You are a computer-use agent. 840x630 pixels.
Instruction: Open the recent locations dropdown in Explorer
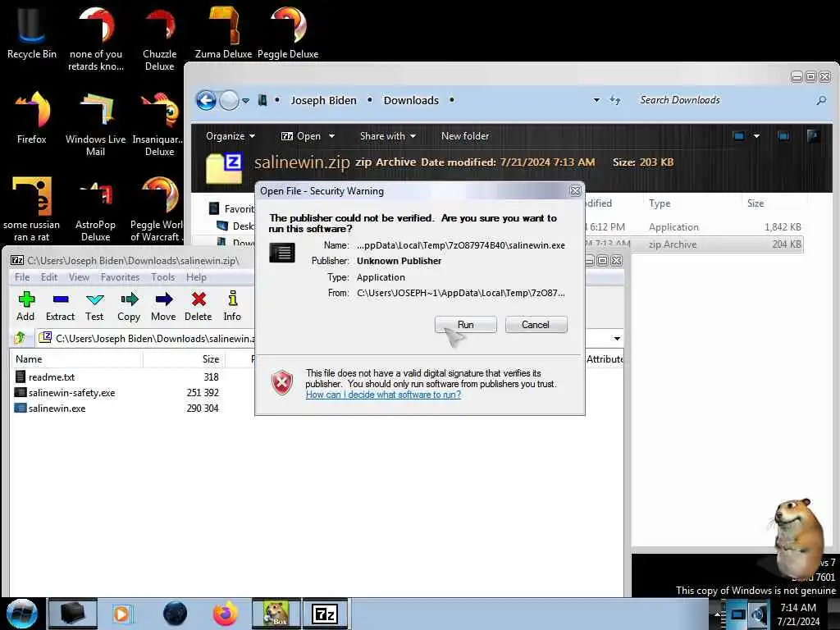point(245,101)
